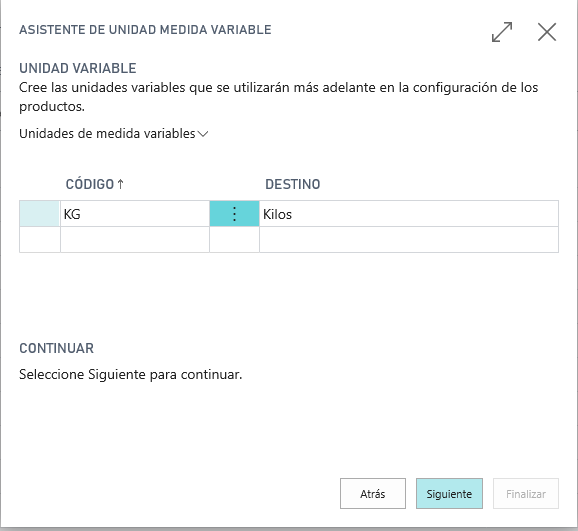Edit the Kilos destination cell

pyautogui.click(x=409, y=214)
